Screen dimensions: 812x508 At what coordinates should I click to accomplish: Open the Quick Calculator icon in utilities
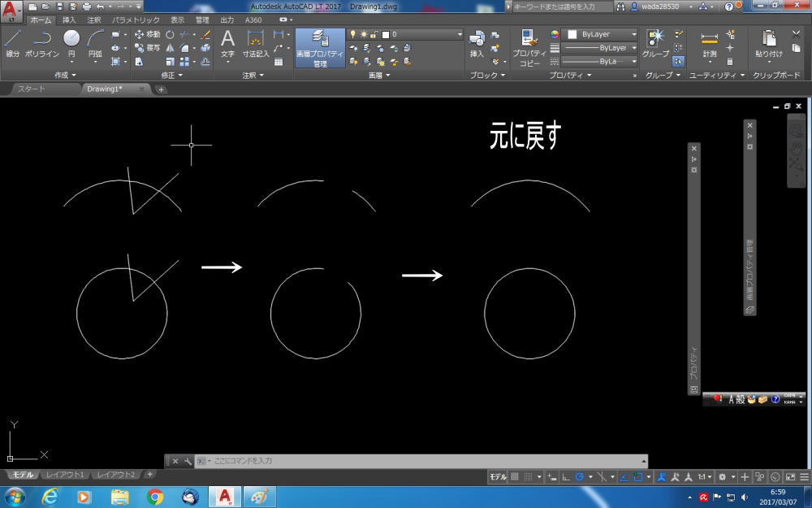coord(730,61)
